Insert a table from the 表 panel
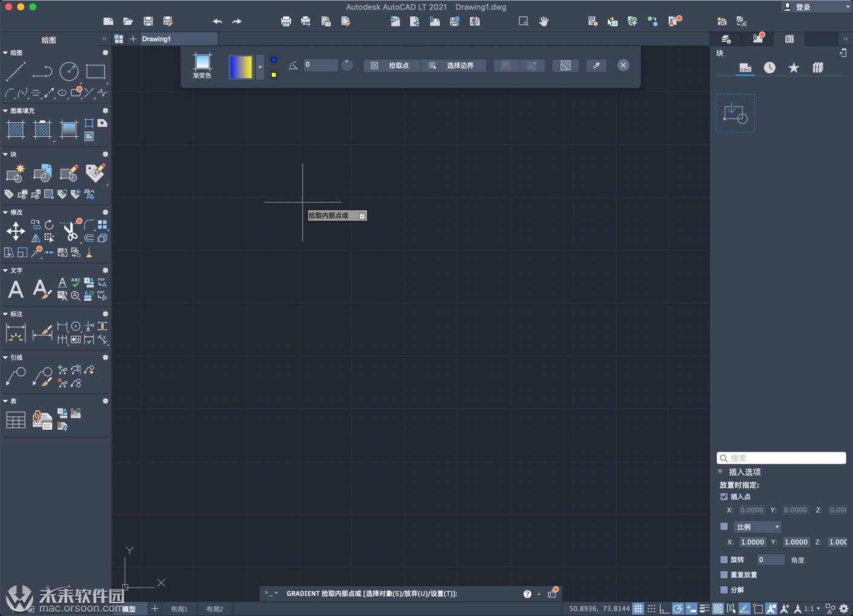This screenshot has width=853, height=616. coord(15,419)
